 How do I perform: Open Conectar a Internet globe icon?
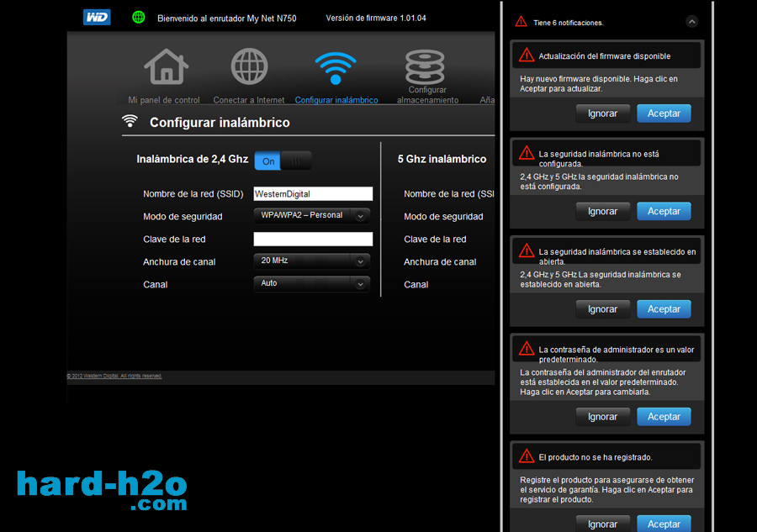click(249, 66)
